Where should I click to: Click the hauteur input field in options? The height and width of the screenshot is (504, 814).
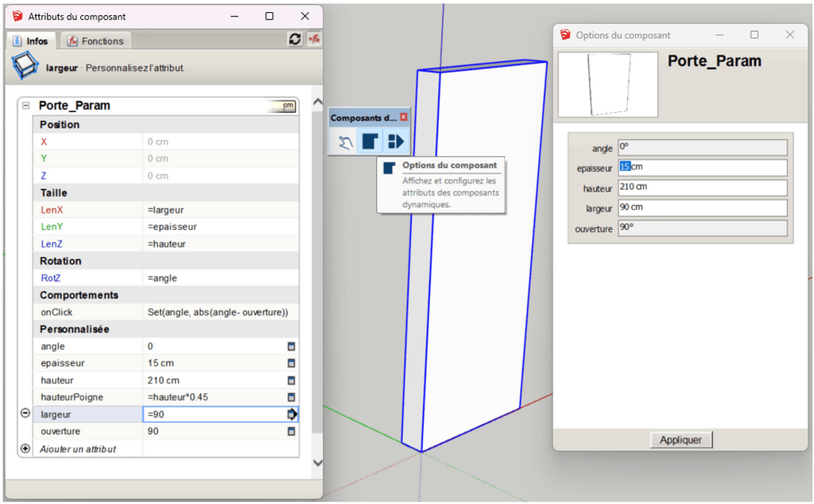point(702,188)
